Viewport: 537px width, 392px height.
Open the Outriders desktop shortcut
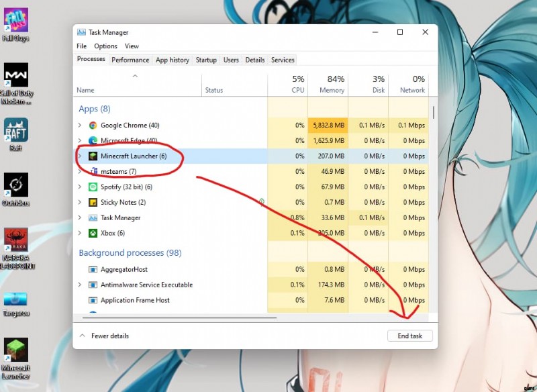click(16, 185)
